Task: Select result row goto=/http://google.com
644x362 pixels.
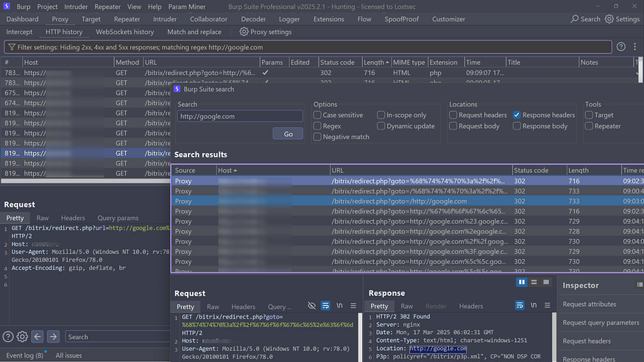Action: pyautogui.click(x=408, y=201)
